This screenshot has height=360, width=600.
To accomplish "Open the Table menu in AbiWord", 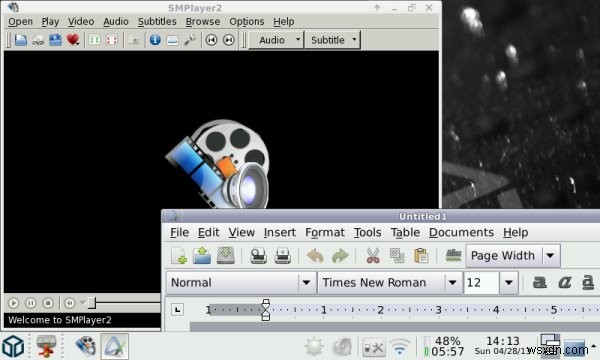I will [x=405, y=232].
